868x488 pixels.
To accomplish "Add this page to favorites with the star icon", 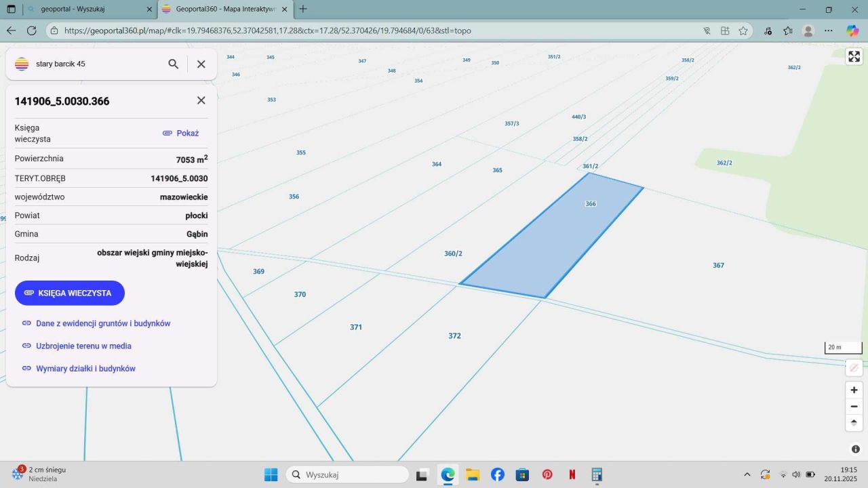I will (x=743, y=30).
